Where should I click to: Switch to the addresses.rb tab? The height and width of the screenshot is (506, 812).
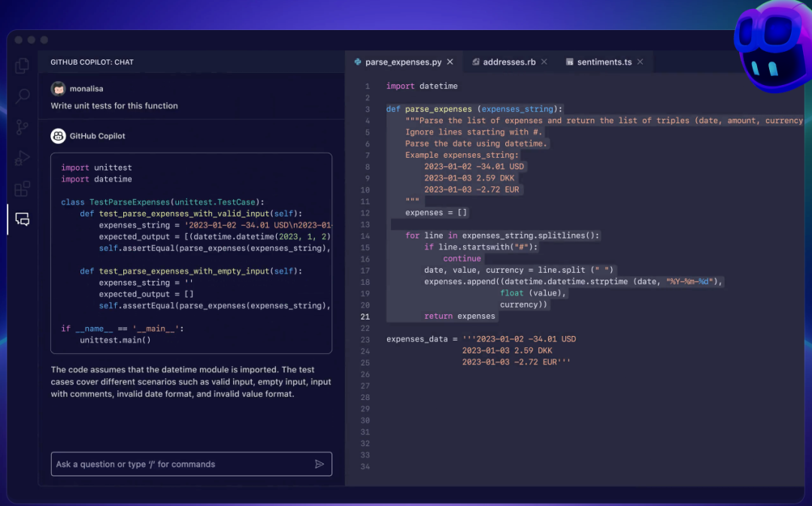pyautogui.click(x=508, y=62)
